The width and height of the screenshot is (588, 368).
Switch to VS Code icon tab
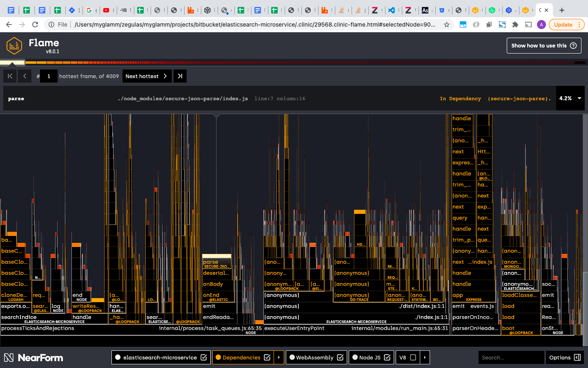[x=391, y=10]
